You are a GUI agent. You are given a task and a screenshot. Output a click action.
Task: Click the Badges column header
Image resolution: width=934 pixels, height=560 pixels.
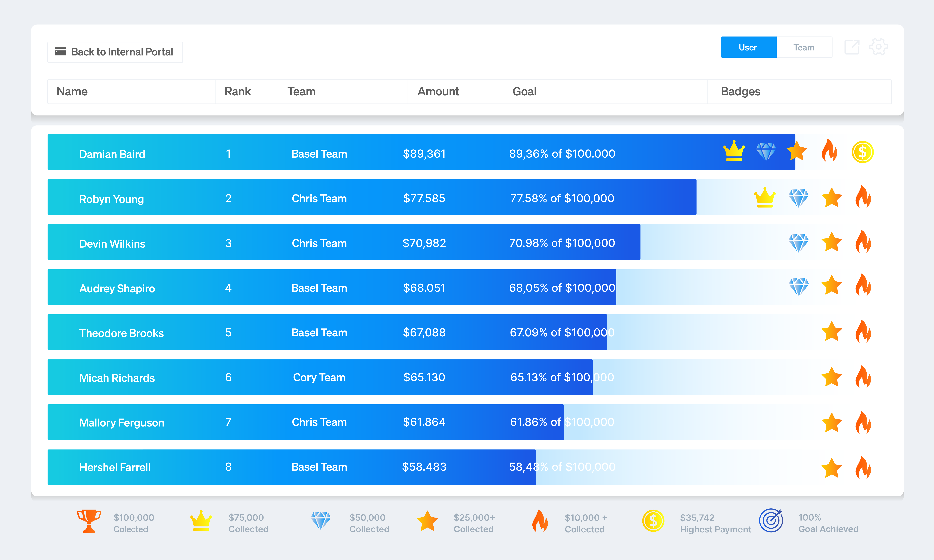[740, 92]
